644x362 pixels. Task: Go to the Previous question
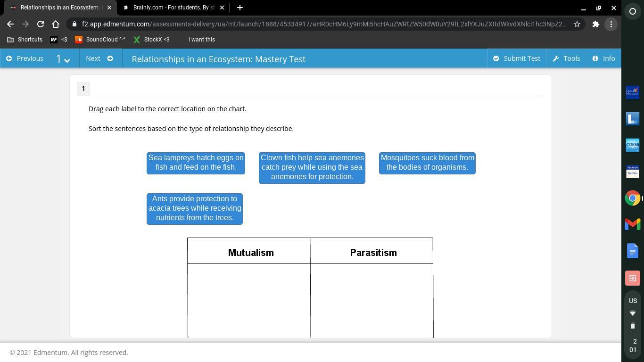(25, 58)
